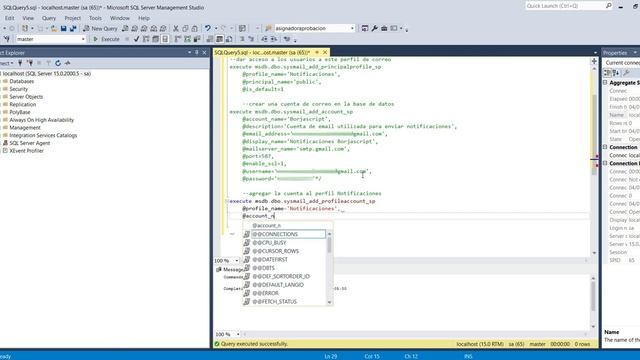Click the Query Options icon
Image resolution: width=640 pixels, height=360 pixels.
[156, 39]
